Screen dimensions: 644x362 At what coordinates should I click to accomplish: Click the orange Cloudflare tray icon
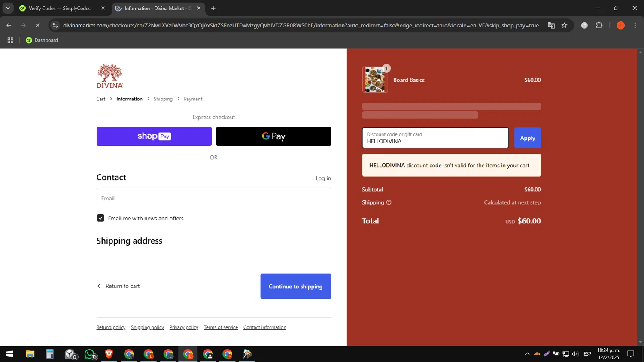(537, 354)
